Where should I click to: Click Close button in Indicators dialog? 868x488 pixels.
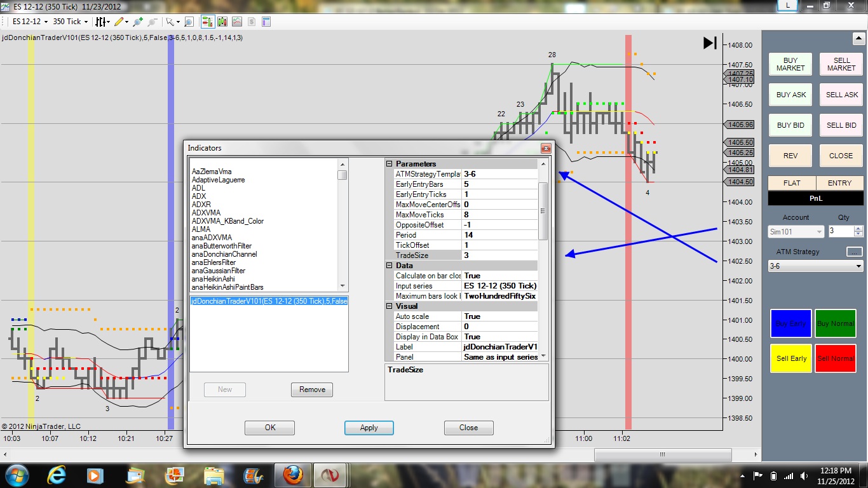point(469,428)
